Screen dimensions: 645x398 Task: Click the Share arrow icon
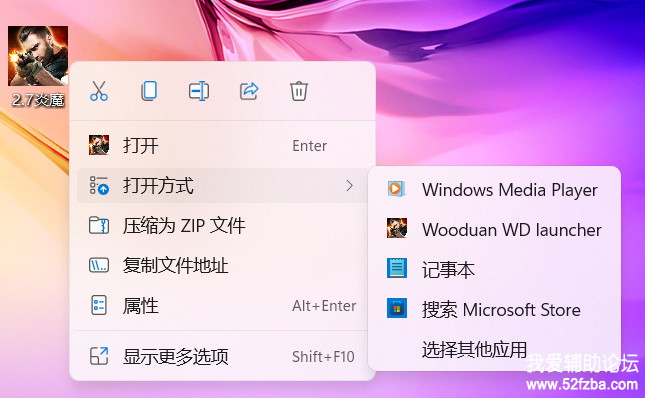pyautogui.click(x=249, y=91)
